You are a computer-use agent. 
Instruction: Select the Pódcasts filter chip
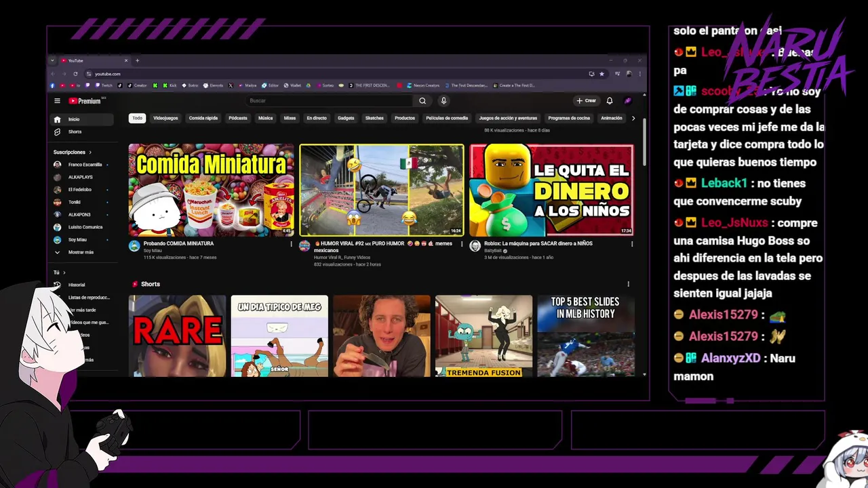[238, 118]
